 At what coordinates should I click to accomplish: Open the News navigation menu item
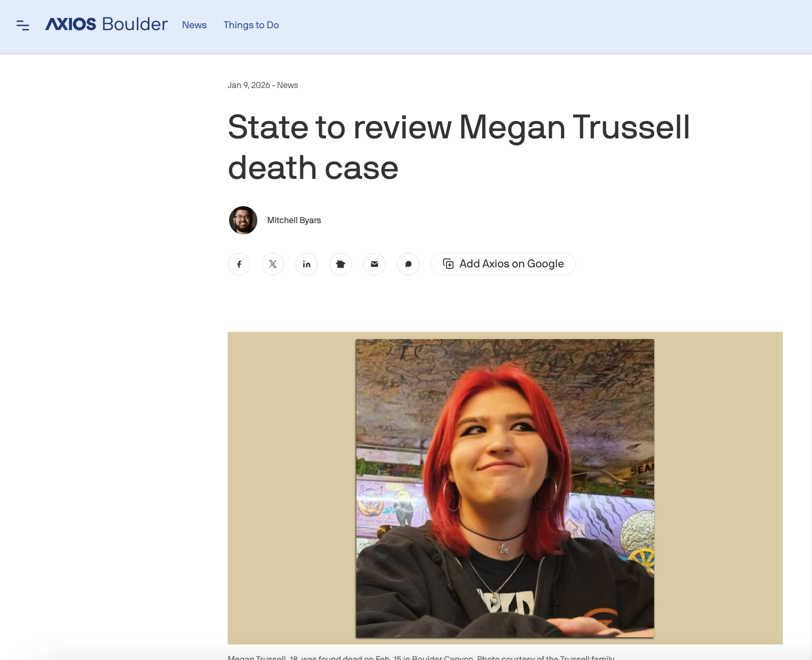pyautogui.click(x=194, y=25)
